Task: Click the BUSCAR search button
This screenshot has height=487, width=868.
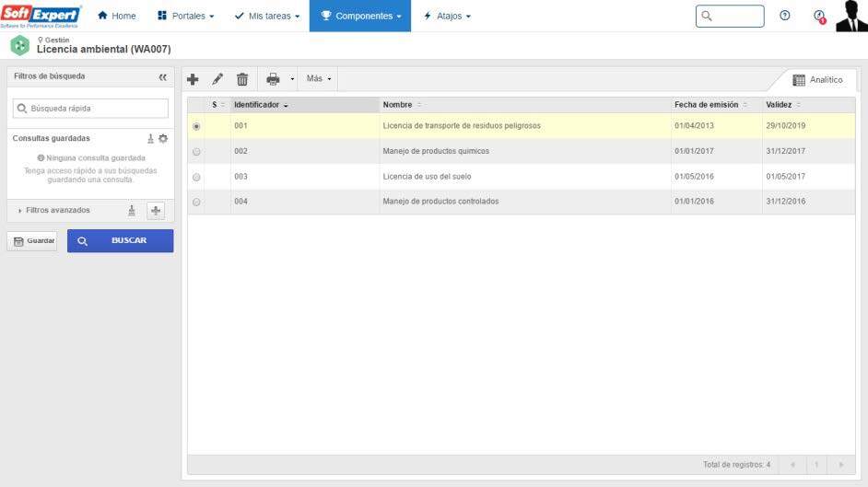Action: click(120, 241)
